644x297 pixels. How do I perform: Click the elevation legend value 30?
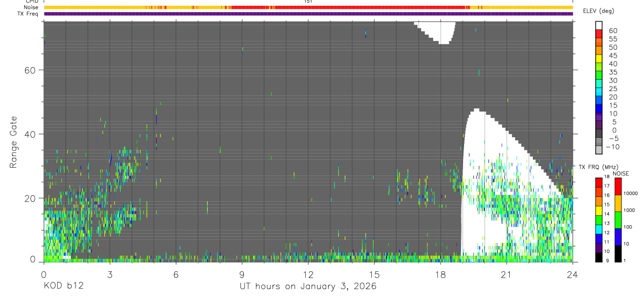coord(613,80)
